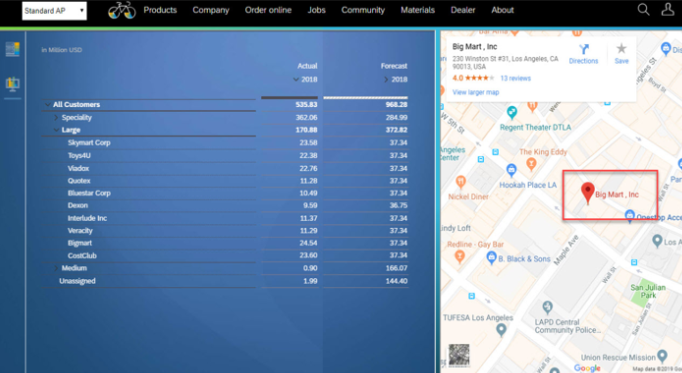Image resolution: width=682 pixels, height=373 pixels.
Task: Expand the Speciality customer group
Action: coord(56,117)
